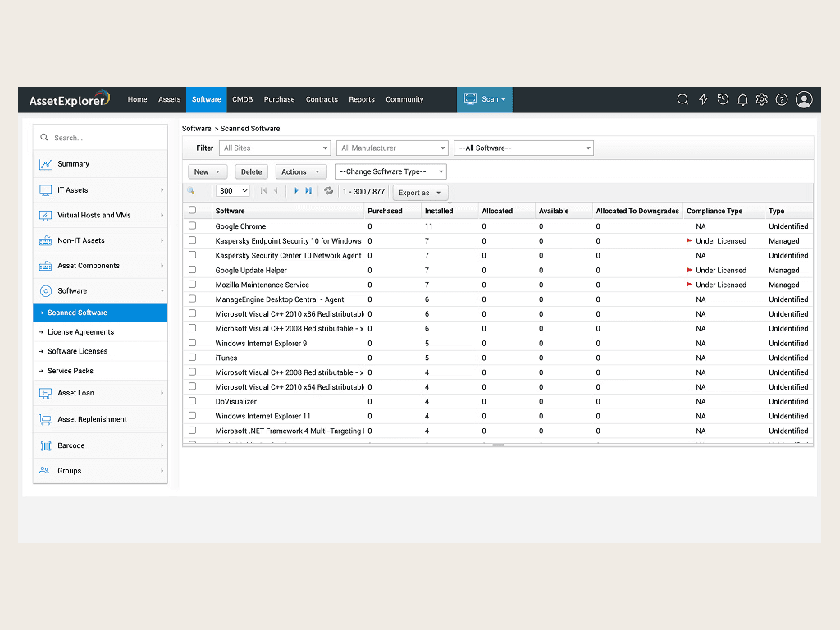The height and width of the screenshot is (630, 840).
Task: Open the Change Software Type dropdown
Action: [390, 171]
